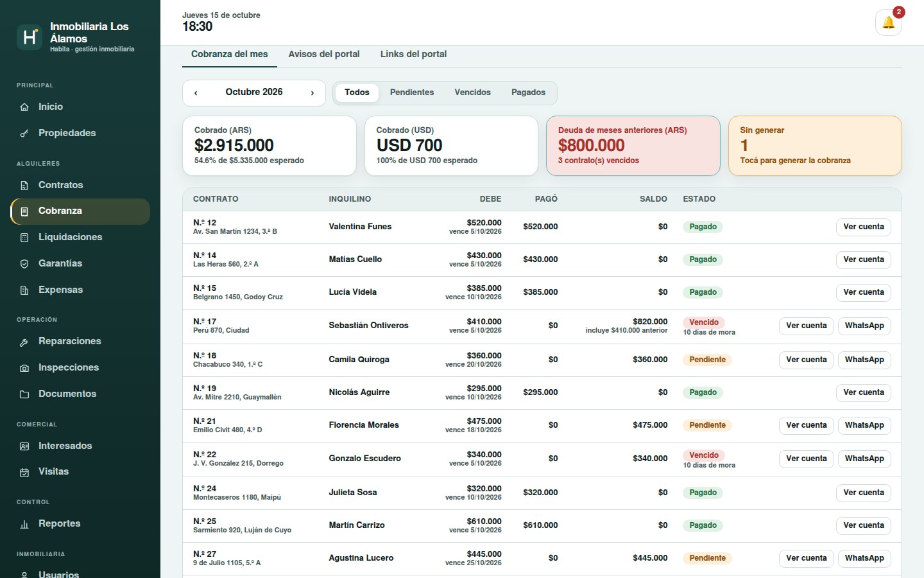924x578 pixels.
Task: Click the Garantías shield icon
Action: tap(24, 264)
